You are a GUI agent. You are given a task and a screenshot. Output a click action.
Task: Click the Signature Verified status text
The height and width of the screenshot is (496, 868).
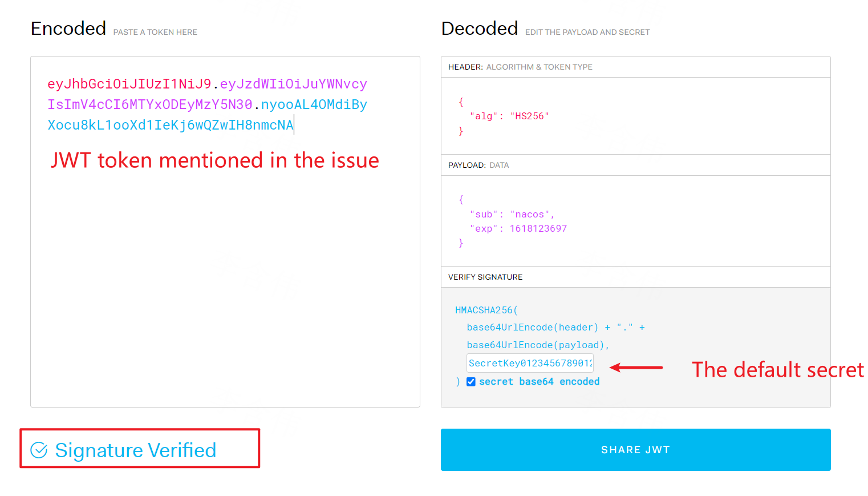[x=135, y=450]
